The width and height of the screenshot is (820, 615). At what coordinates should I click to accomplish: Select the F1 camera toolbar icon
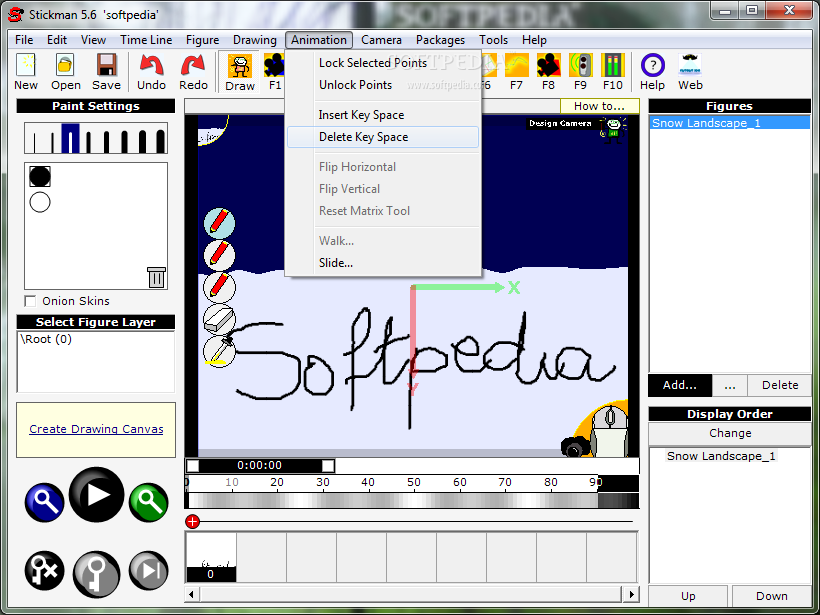pos(274,71)
